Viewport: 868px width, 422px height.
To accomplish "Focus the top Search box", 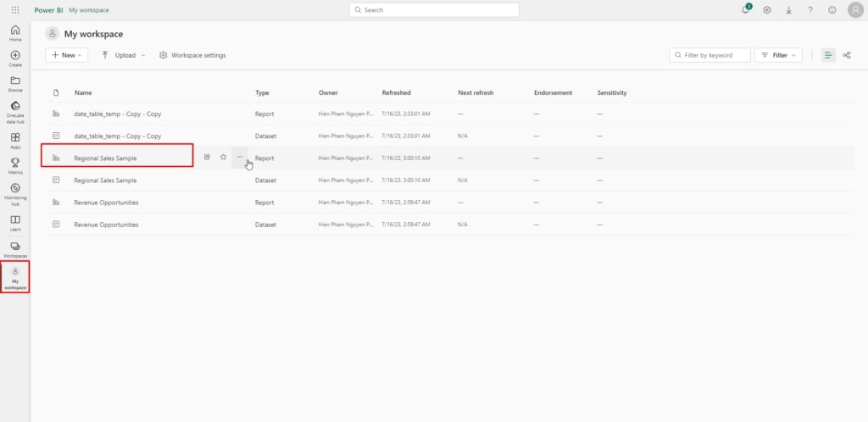I will [434, 10].
